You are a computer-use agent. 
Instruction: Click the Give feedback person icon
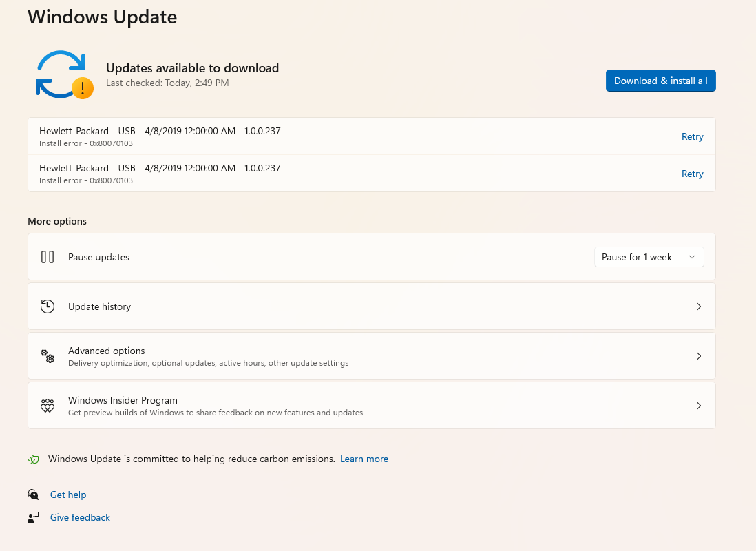pyautogui.click(x=33, y=517)
